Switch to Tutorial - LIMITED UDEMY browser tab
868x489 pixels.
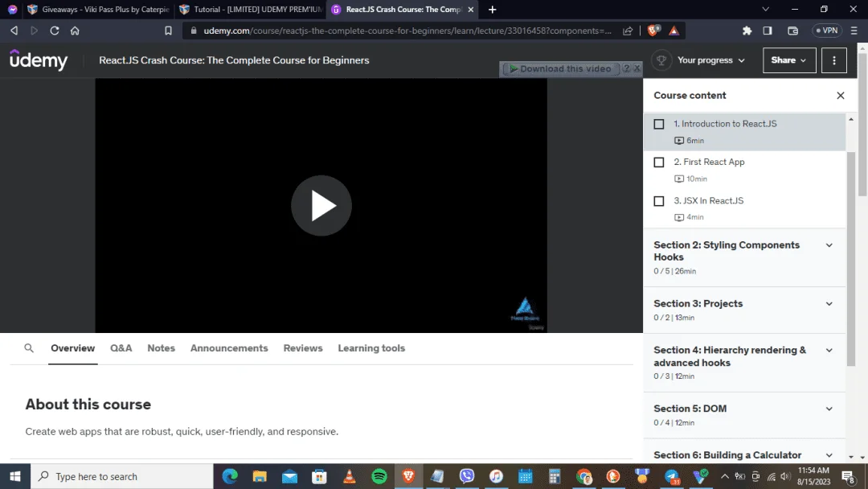point(251,10)
